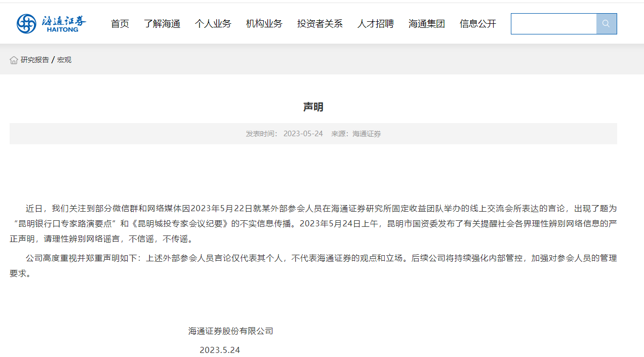Open the 投资者关系 menu

320,24
